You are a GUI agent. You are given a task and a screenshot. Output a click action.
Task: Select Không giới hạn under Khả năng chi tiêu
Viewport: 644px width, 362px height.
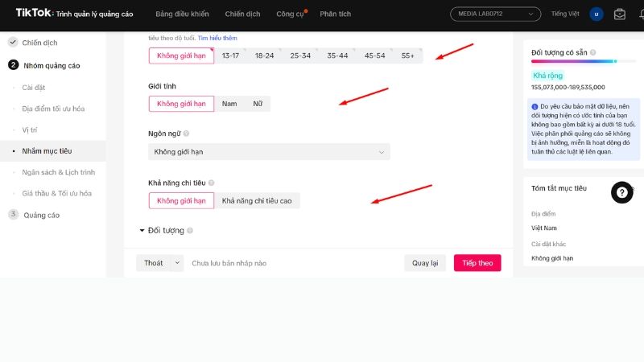point(181,200)
